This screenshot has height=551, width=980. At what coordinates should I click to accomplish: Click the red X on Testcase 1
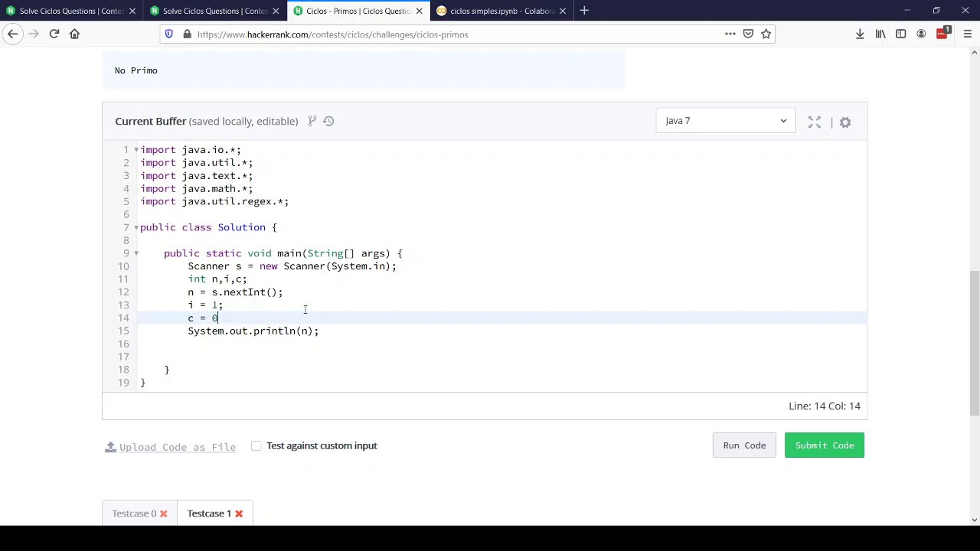click(x=239, y=514)
